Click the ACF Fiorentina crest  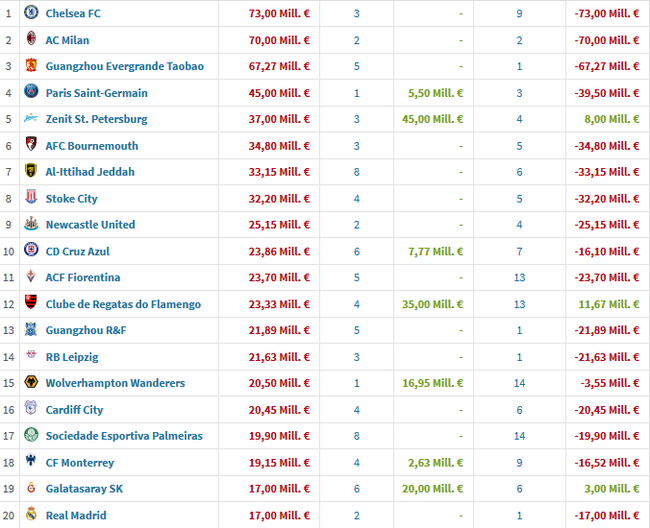(x=31, y=276)
